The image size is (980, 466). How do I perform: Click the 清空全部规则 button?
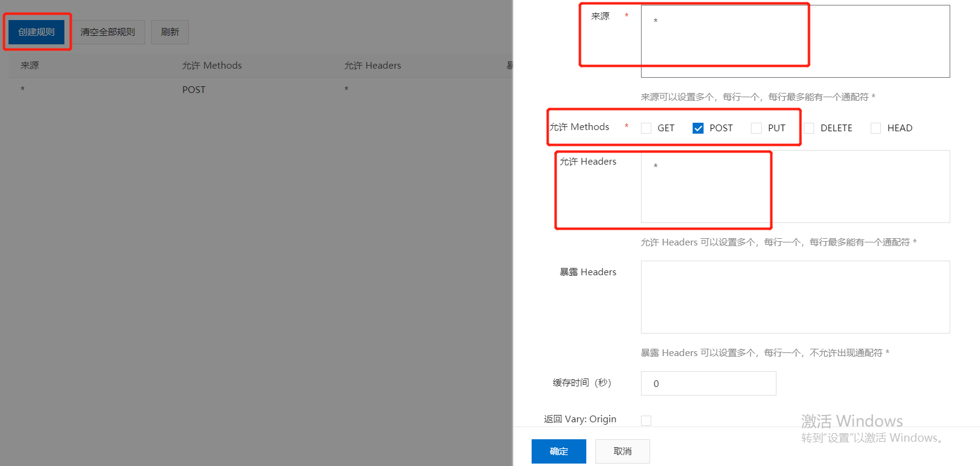pyautogui.click(x=108, y=32)
